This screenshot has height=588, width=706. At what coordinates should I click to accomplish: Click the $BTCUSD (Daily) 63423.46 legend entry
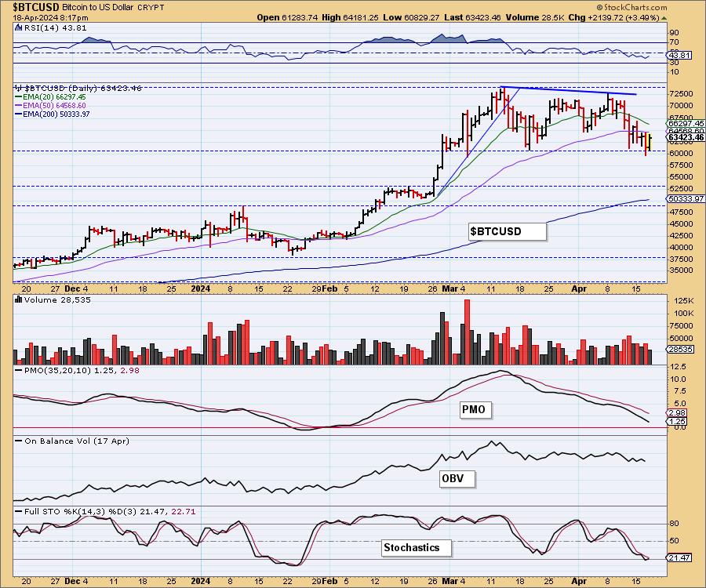click(83, 88)
